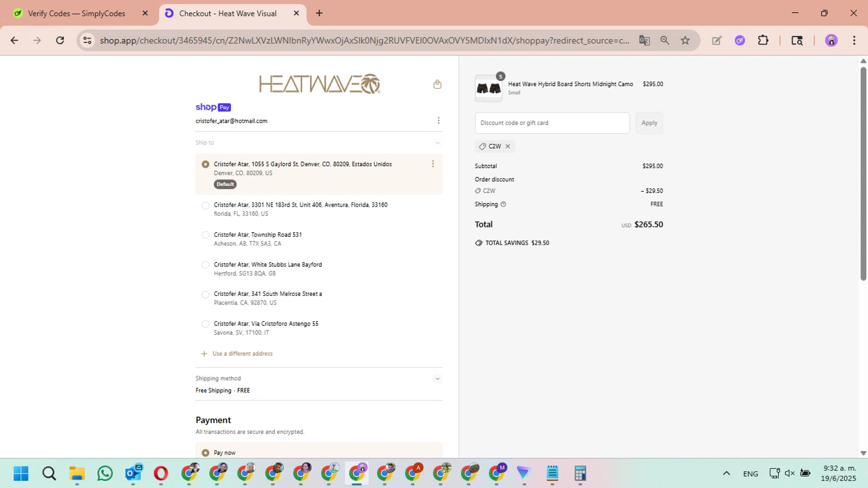
Task: Open Windows Start menu
Action: (21, 474)
